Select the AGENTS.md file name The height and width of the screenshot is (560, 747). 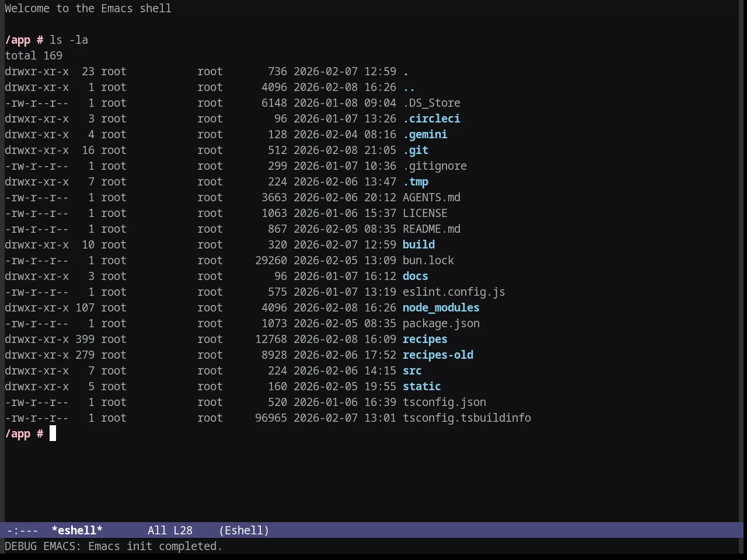click(x=431, y=197)
